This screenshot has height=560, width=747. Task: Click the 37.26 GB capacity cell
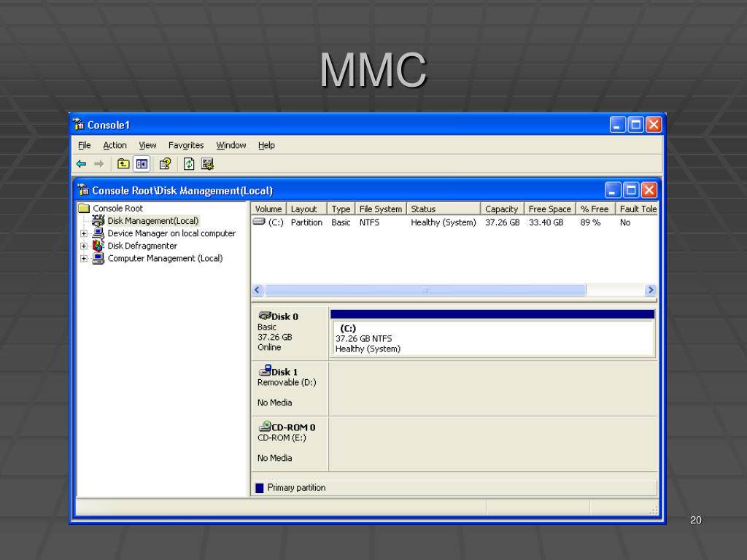pyautogui.click(x=503, y=222)
